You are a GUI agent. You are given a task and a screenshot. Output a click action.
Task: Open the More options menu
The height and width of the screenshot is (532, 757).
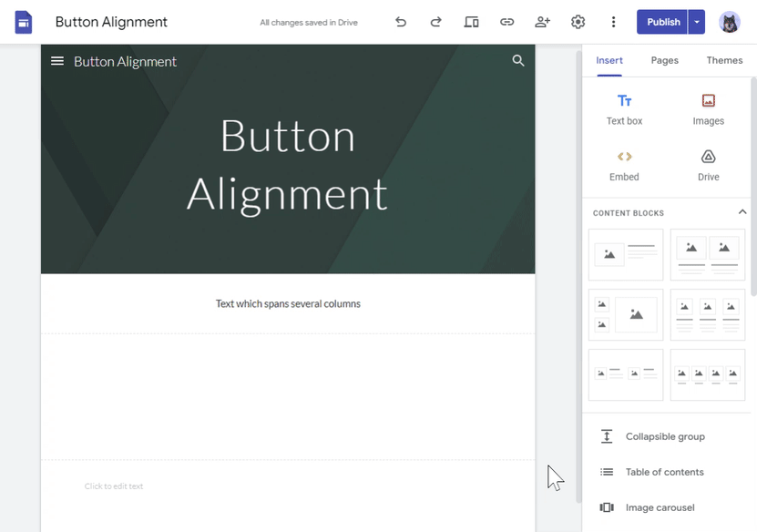(613, 22)
